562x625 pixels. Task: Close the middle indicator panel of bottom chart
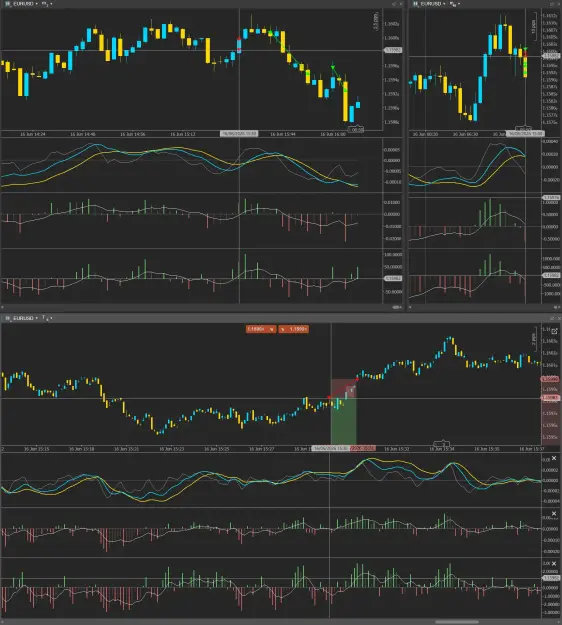coord(554,514)
